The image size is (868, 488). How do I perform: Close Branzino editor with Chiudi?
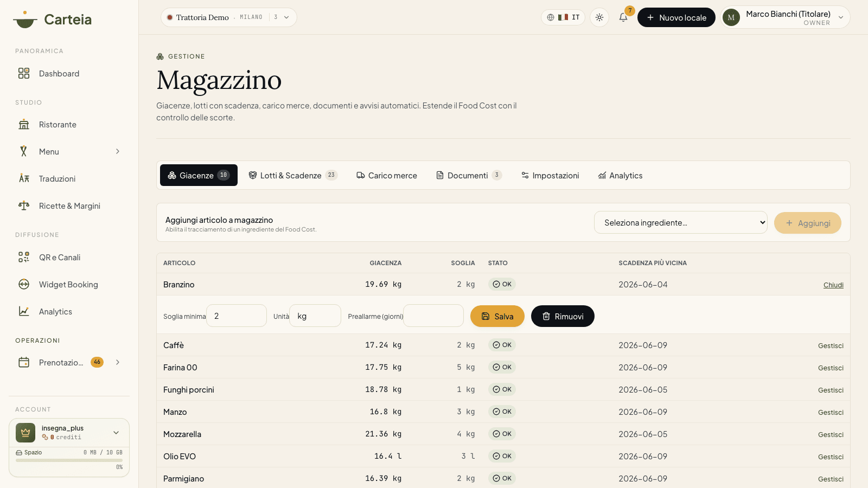click(x=833, y=285)
